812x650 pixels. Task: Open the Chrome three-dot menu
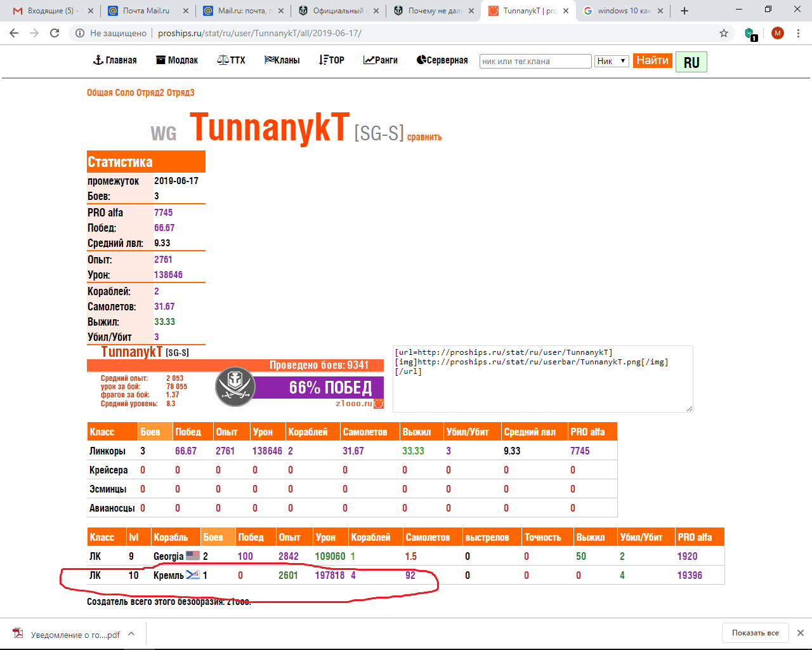pos(799,33)
